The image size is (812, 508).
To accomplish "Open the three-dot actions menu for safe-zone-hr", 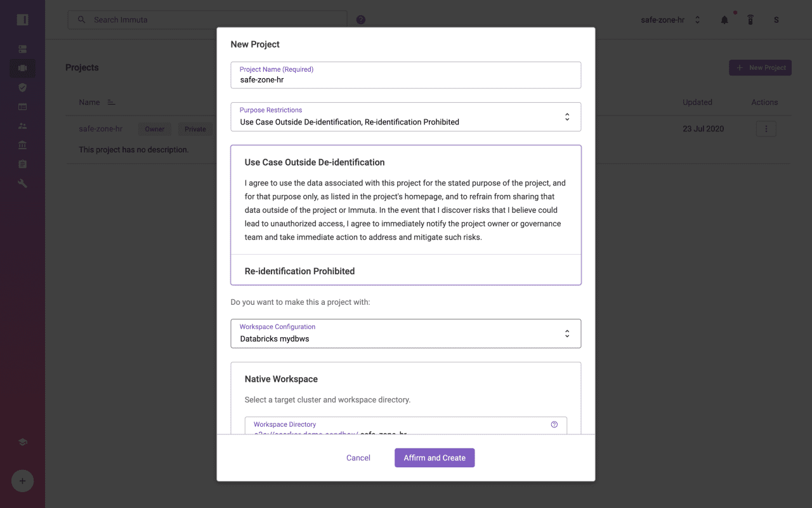I will [x=766, y=129].
